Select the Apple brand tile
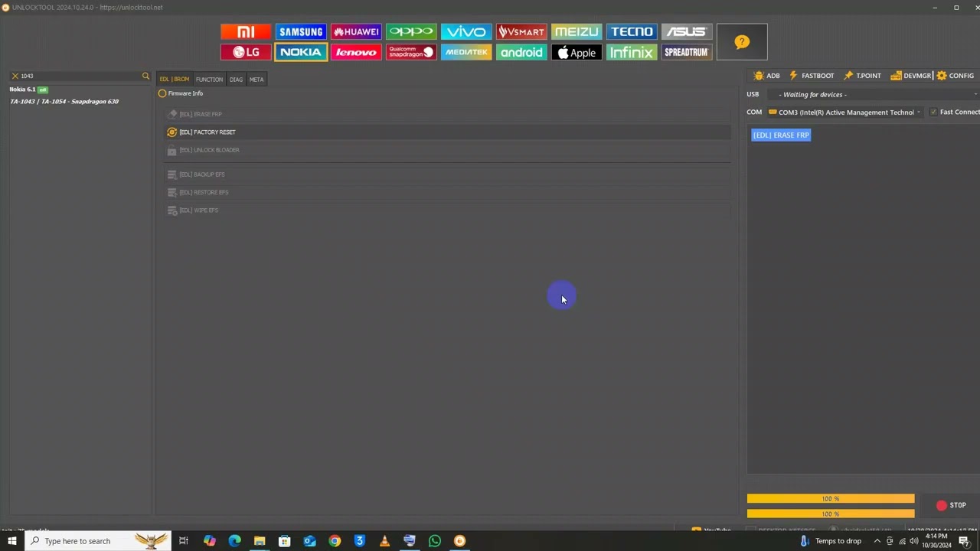980x551 pixels. pos(577,52)
